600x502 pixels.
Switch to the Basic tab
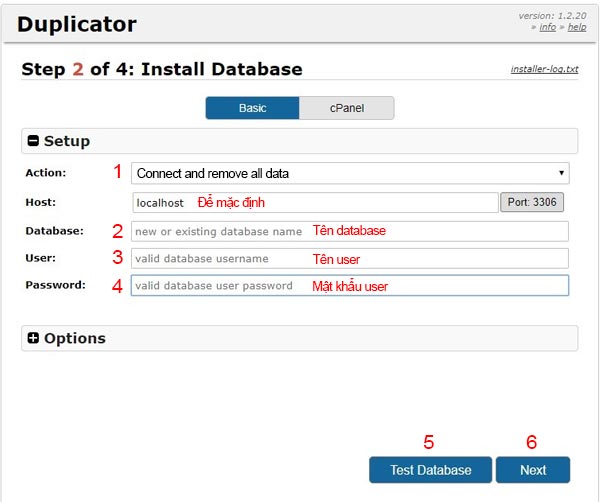coord(253,108)
